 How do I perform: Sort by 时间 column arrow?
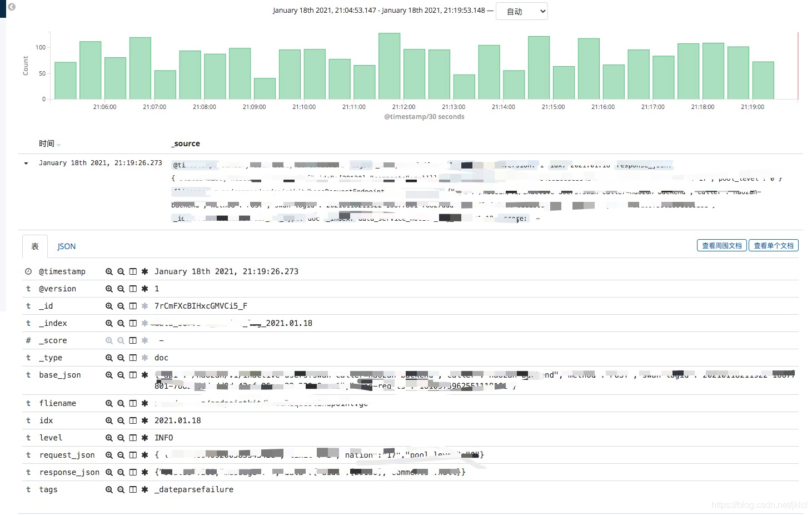click(x=59, y=145)
